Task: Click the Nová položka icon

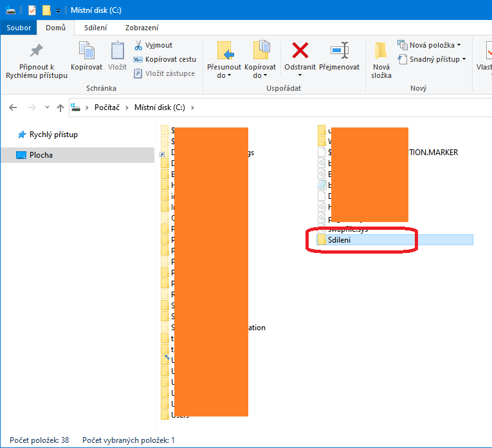Action: [403, 45]
